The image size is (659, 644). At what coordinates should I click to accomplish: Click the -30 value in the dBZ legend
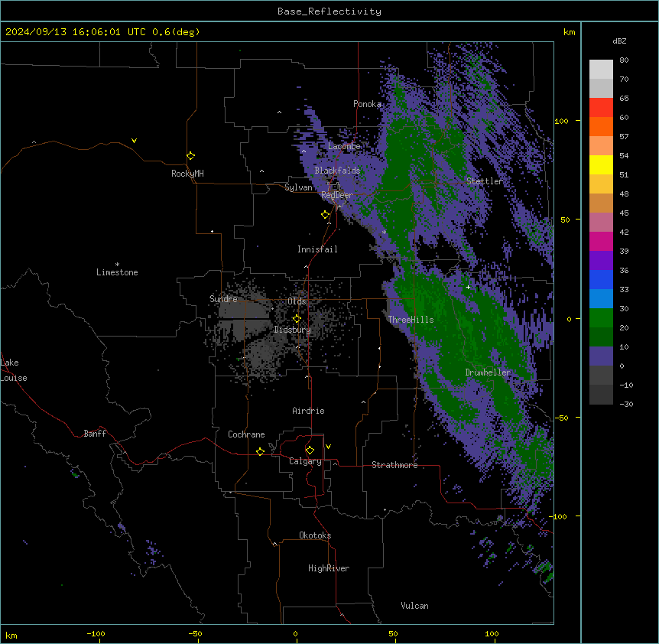[626, 404]
